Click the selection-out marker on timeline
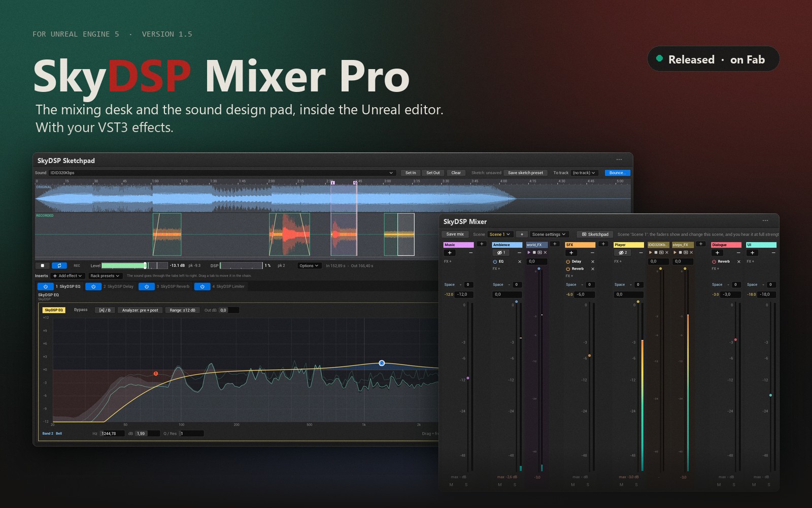The width and height of the screenshot is (812, 508). click(355, 182)
